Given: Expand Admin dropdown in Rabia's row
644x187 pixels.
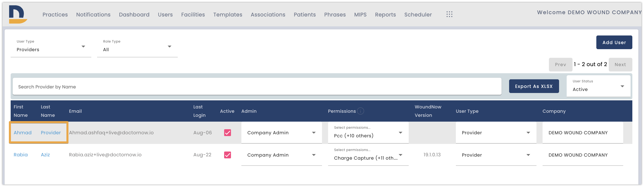Looking at the screenshot, I should pyautogui.click(x=281, y=155).
